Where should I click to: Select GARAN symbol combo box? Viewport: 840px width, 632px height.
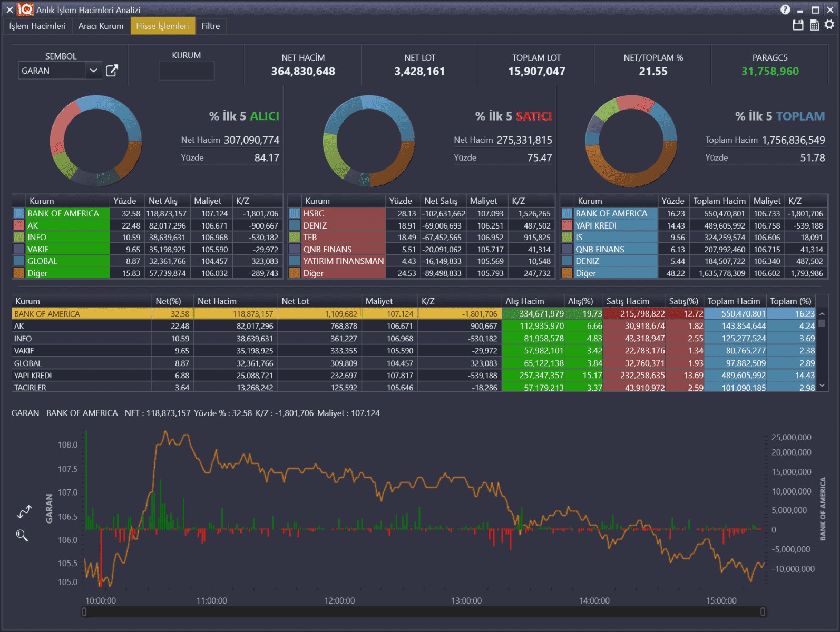[x=59, y=71]
